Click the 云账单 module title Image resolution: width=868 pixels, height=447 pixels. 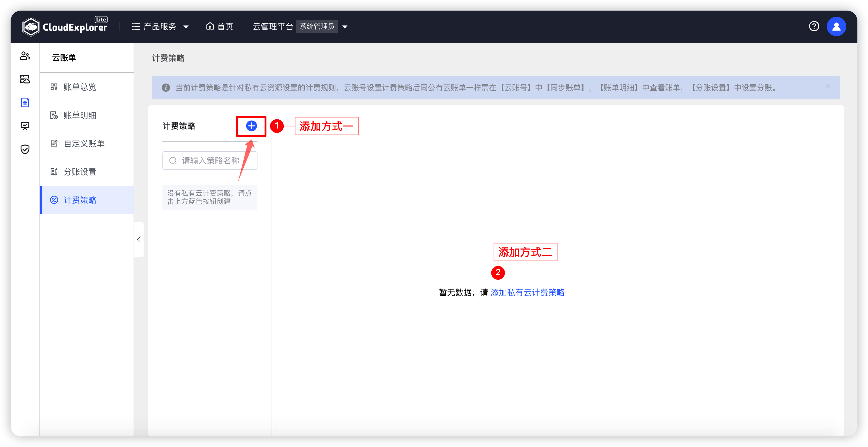coord(64,58)
